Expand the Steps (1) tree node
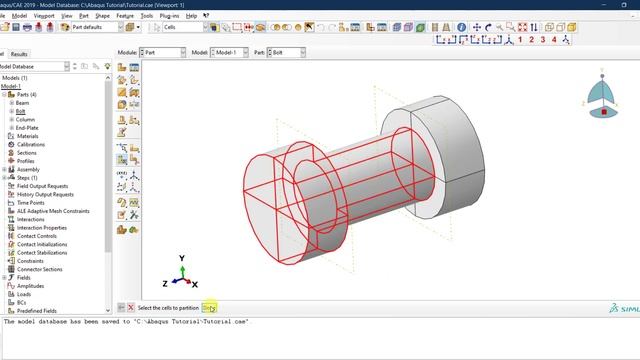640x360 pixels. pyautogui.click(x=4, y=178)
